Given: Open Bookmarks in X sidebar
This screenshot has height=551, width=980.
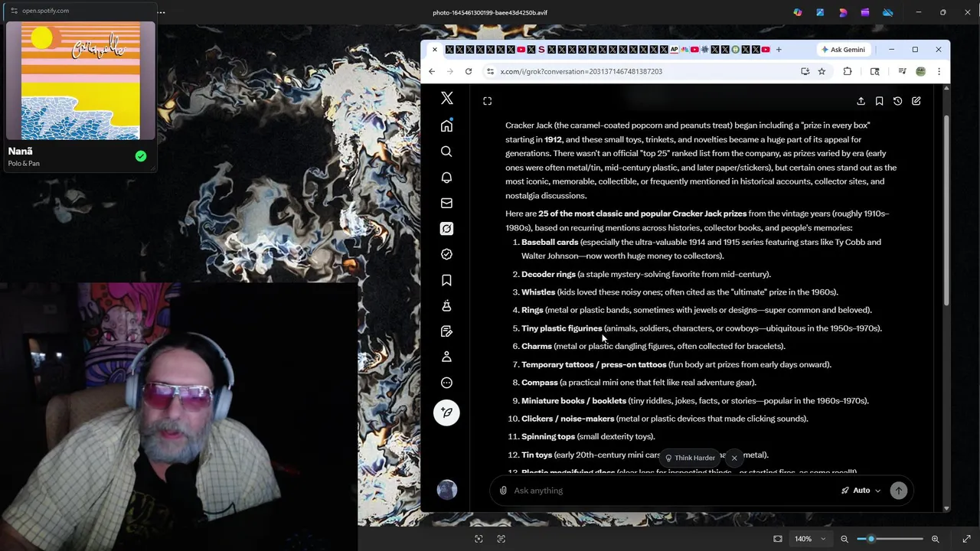Looking at the screenshot, I should (446, 280).
